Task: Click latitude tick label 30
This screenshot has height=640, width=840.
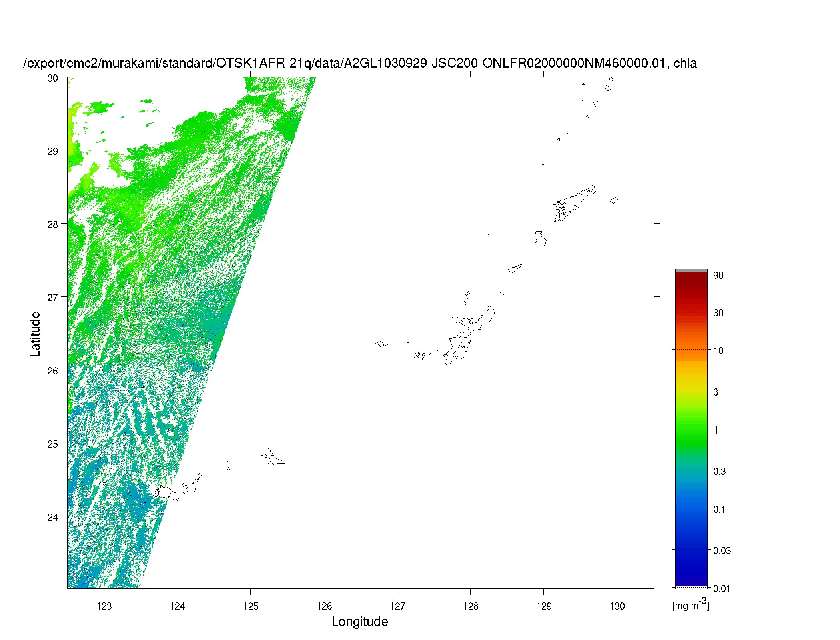Action: pos(53,78)
